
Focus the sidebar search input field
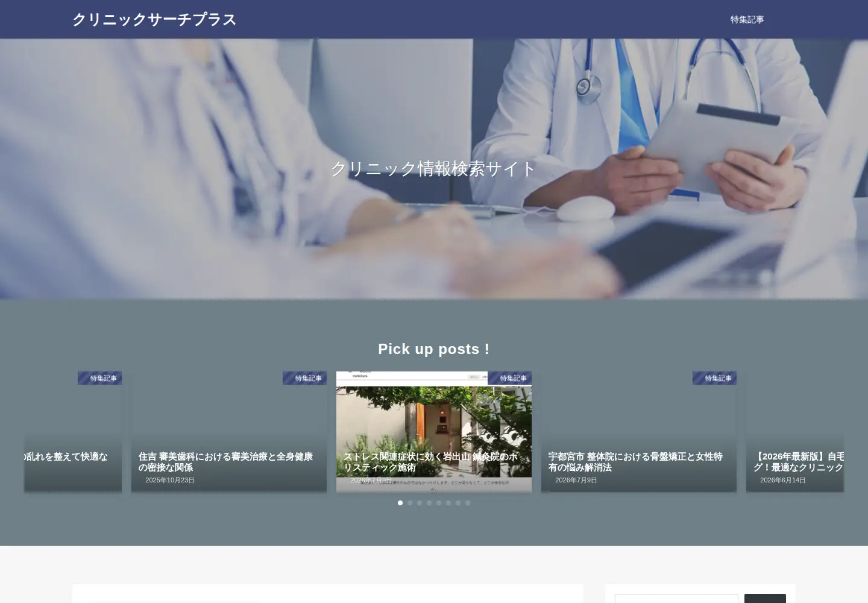[x=676, y=599]
